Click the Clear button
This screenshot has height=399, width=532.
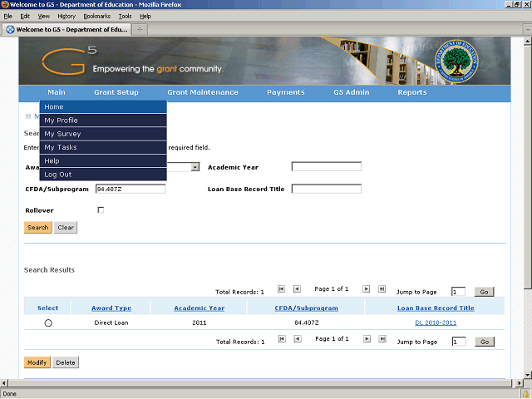point(66,227)
